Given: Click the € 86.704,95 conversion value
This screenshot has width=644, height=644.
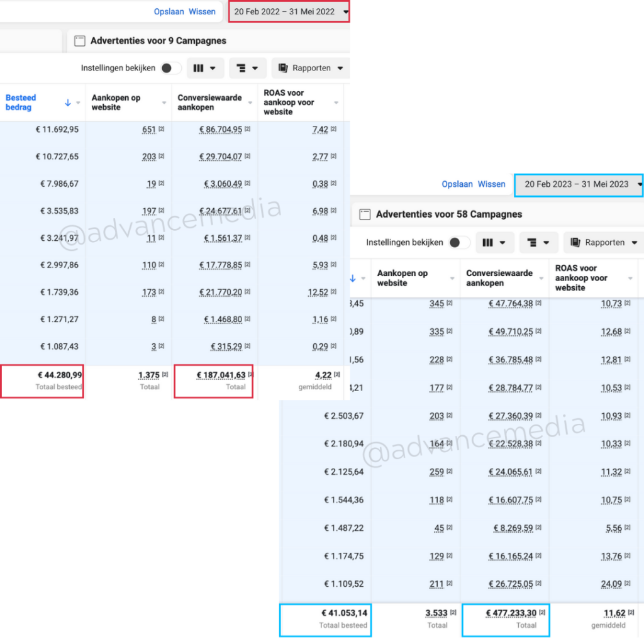Looking at the screenshot, I should [x=221, y=130].
